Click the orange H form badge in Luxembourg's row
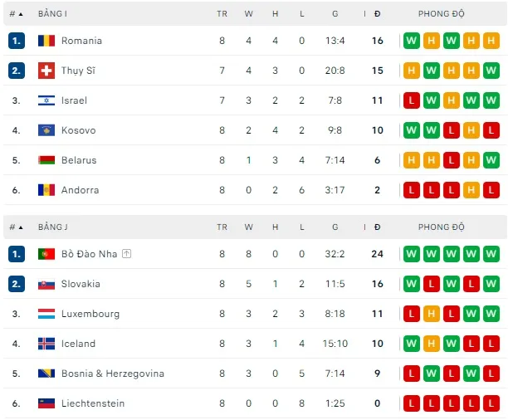This screenshot has width=508, height=420. click(x=431, y=314)
